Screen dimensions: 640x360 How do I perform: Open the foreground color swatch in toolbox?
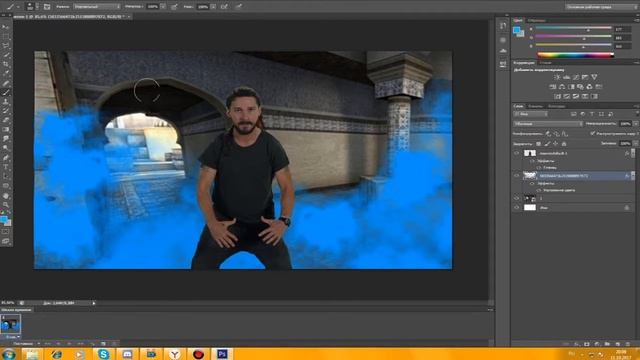(x=3, y=220)
